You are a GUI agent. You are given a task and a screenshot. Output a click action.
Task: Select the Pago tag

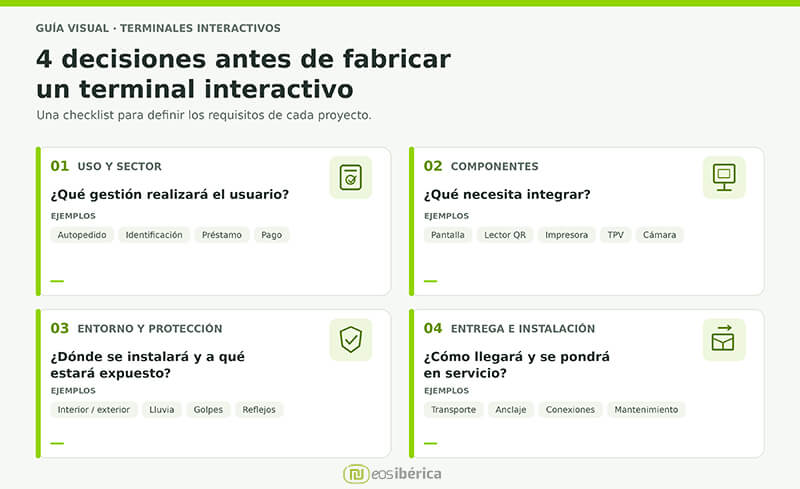click(x=271, y=235)
